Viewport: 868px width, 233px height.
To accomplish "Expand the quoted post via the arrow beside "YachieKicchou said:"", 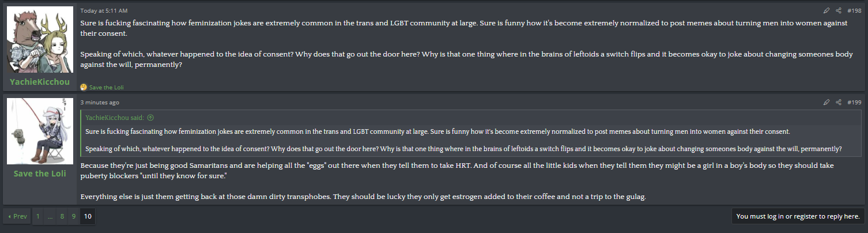I will coord(150,117).
